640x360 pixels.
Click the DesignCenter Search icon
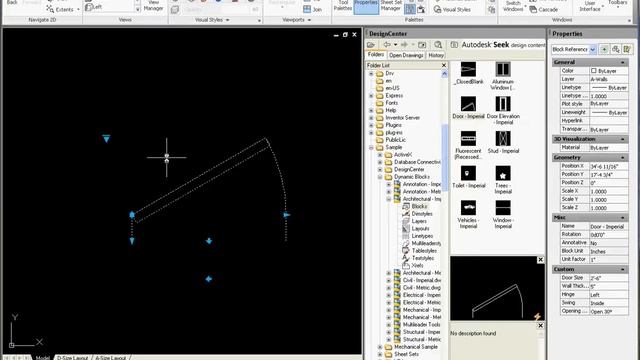pos(438,44)
